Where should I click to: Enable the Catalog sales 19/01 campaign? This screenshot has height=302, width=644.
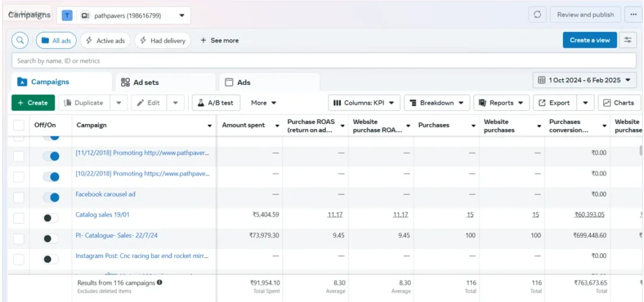tap(52, 218)
